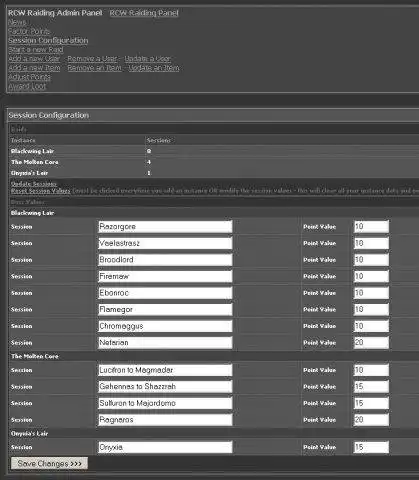Open the Award Loot link
The image size is (419, 480).
coord(27,86)
